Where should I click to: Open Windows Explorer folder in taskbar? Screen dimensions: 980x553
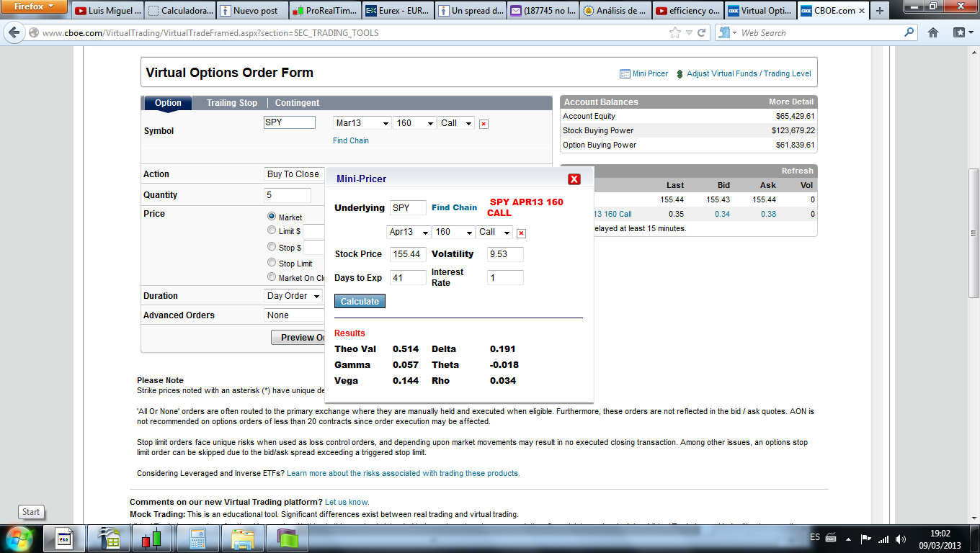coord(242,539)
